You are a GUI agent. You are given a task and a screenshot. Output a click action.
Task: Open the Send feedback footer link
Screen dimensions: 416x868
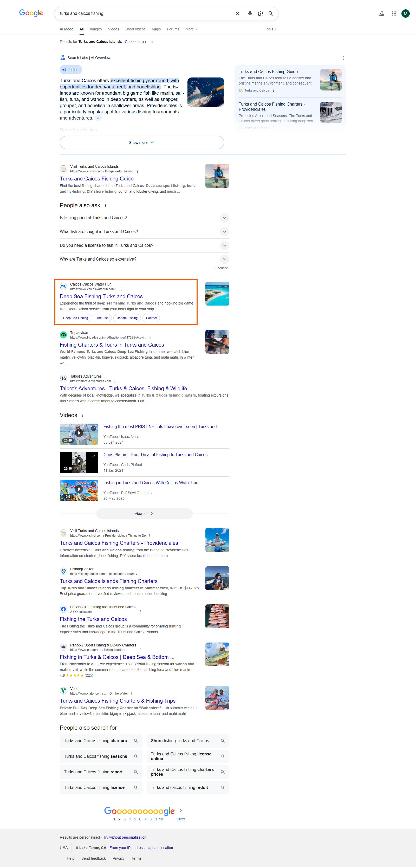tap(93, 859)
